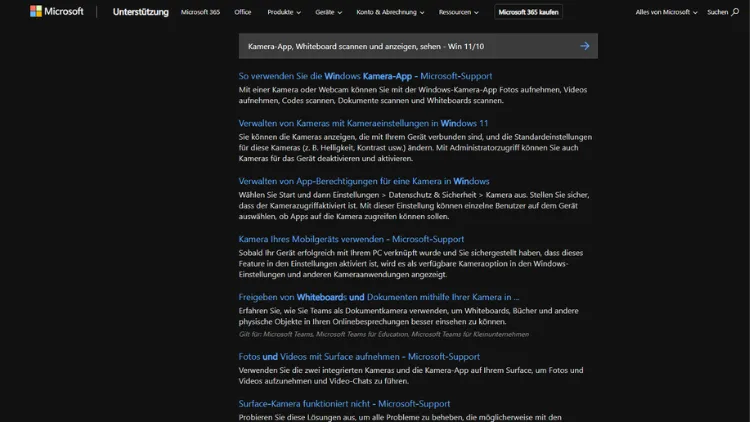Expand the Konto & Abrechnung dropdown
Screen dimensions: 750x422
click(x=390, y=12)
